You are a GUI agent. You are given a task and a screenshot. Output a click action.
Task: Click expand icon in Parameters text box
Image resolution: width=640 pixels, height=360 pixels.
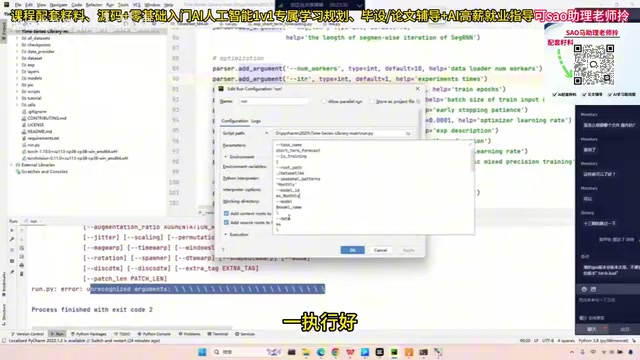(x=469, y=144)
